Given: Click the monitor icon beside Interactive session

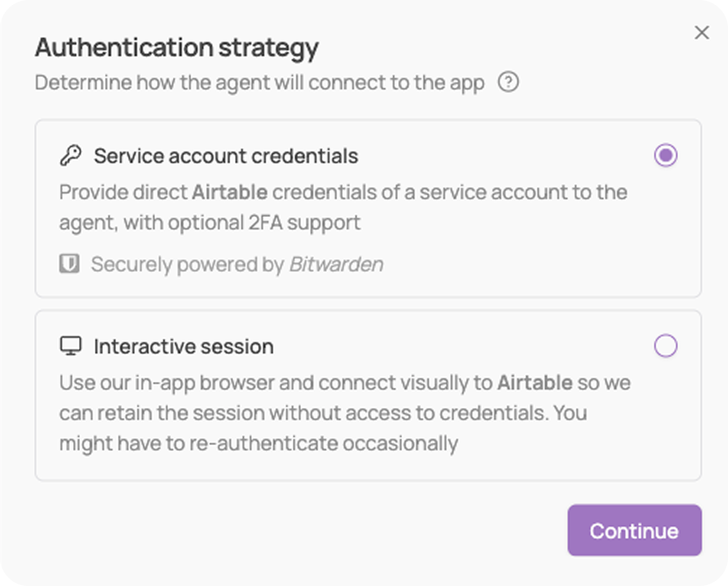Looking at the screenshot, I should coord(71,346).
